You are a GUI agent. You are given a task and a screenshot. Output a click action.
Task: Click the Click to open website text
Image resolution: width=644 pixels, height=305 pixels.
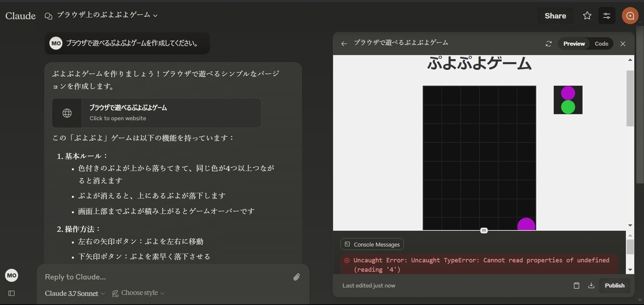[118, 118]
